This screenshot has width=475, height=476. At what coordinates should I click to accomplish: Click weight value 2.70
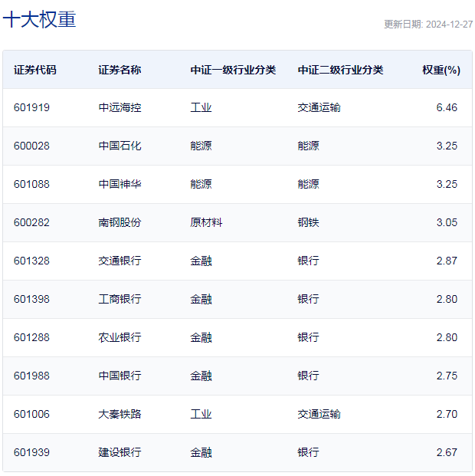click(447, 414)
